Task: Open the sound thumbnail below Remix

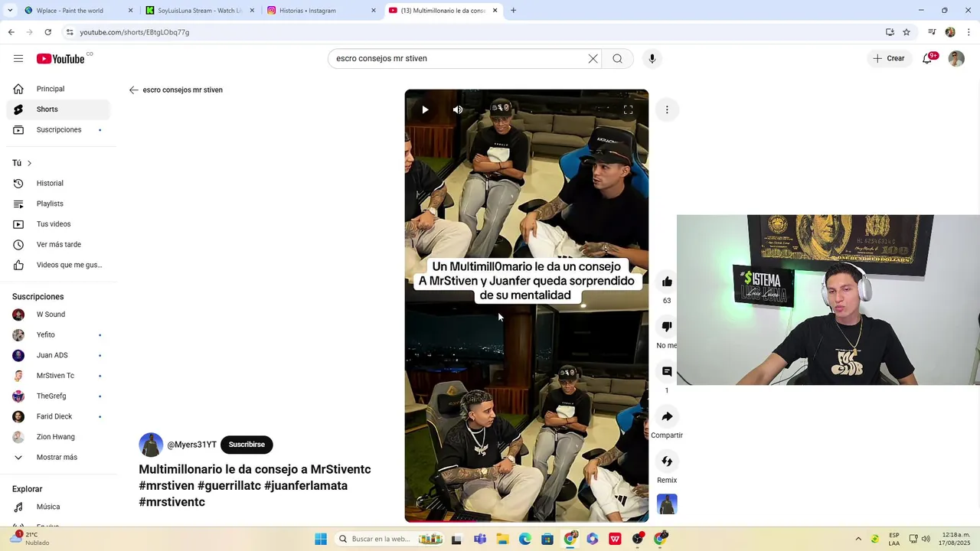Action: (x=667, y=504)
